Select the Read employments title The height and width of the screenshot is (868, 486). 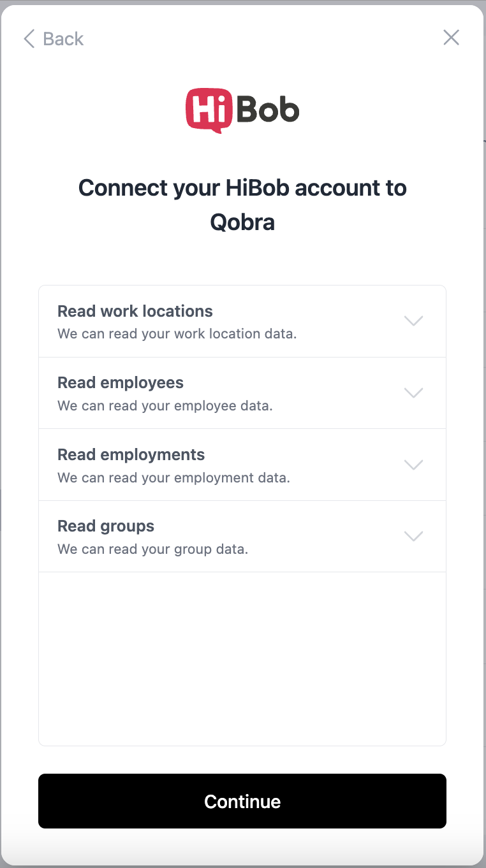click(131, 454)
